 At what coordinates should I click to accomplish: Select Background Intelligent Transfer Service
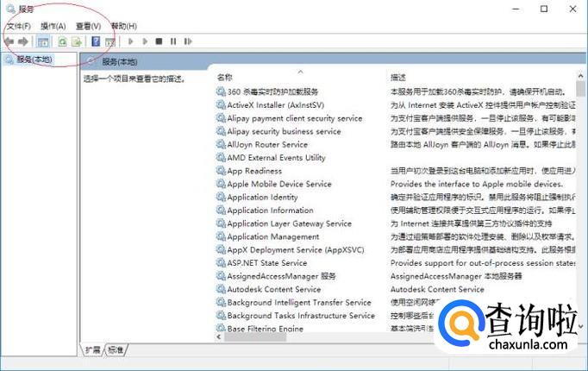[299, 302]
